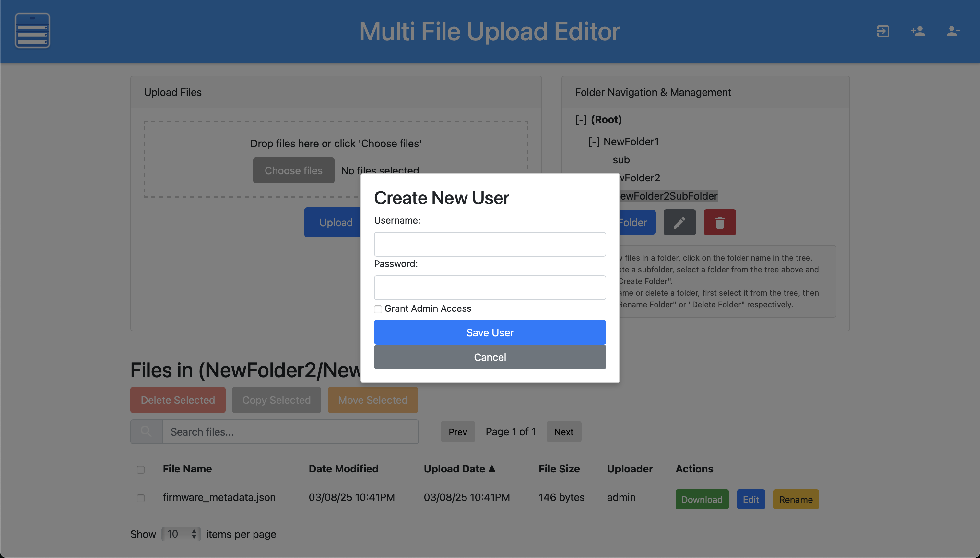This screenshot has height=558, width=980.
Task: Click the logout icon in header
Action: (883, 31)
